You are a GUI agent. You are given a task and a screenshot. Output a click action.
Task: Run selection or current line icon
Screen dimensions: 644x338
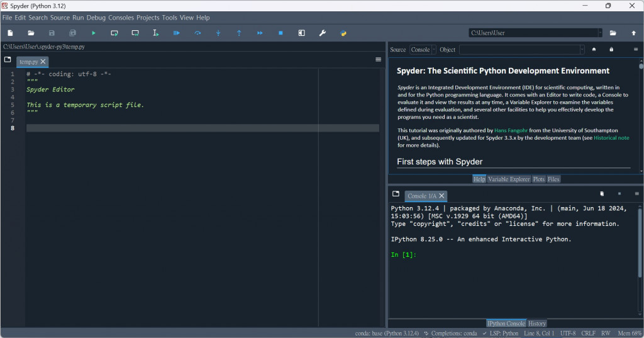[x=156, y=33]
